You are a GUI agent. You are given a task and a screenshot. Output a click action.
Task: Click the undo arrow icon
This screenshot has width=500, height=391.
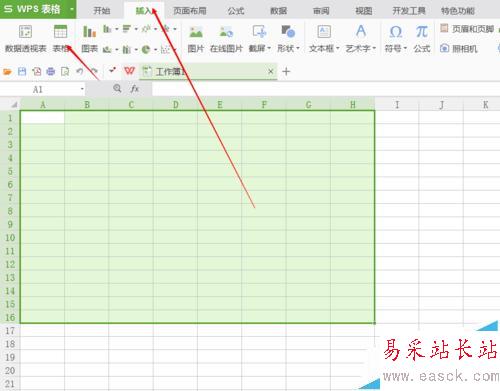click(79, 71)
